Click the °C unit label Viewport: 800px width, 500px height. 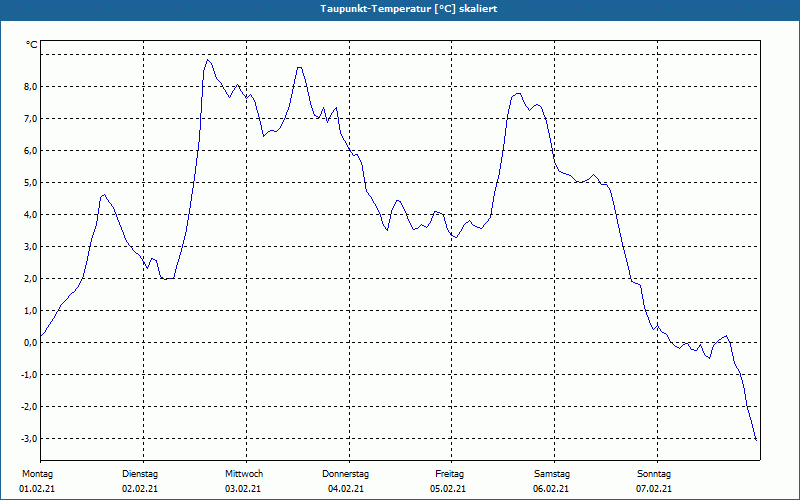[32, 45]
